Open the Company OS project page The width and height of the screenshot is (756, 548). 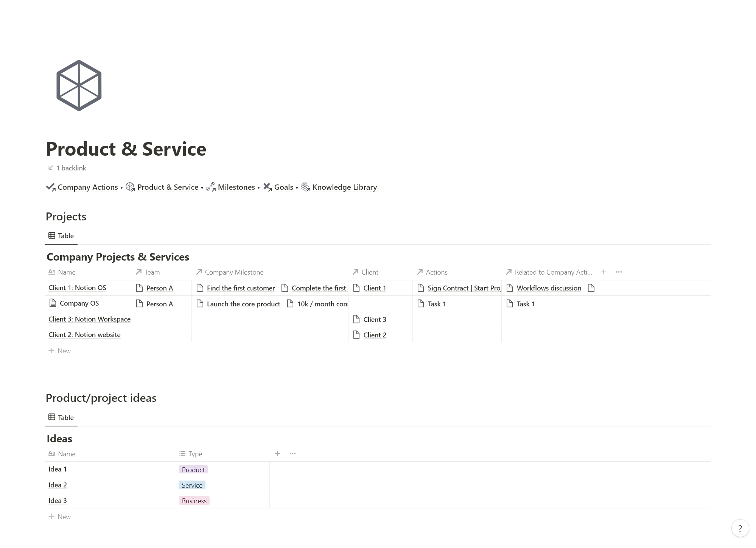[79, 303]
